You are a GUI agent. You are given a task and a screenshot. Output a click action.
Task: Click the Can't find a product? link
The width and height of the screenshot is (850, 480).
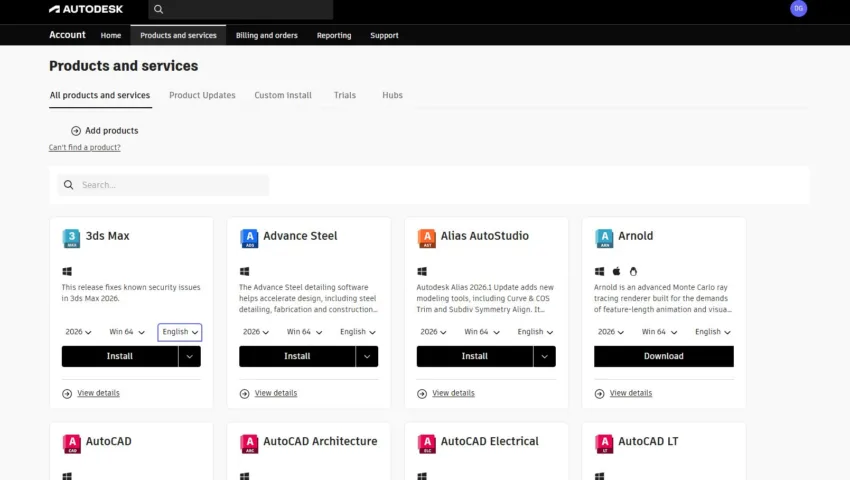tap(85, 148)
